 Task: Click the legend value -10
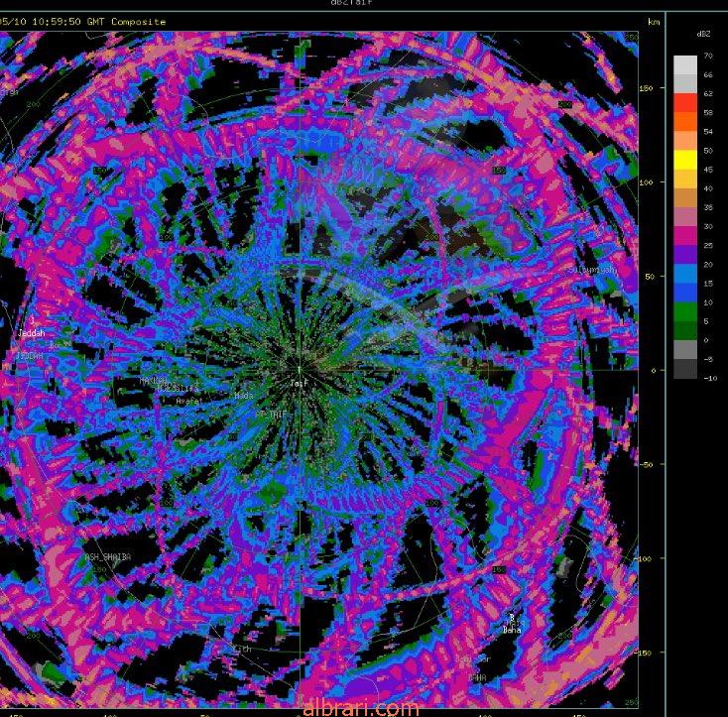click(710, 378)
